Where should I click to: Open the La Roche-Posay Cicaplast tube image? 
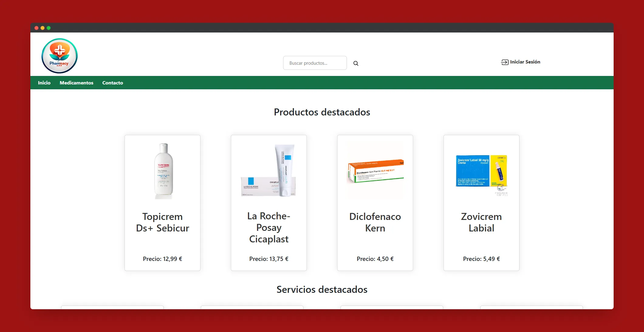(269, 171)
